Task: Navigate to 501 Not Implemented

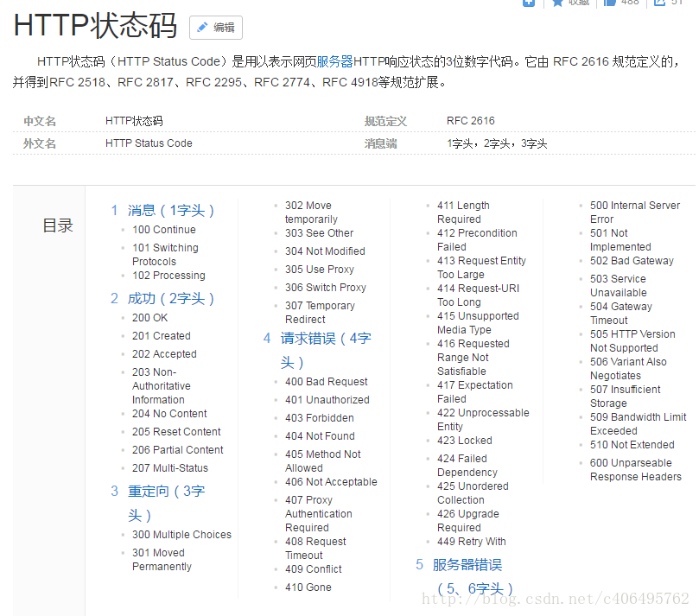Action: pos(620,240)
